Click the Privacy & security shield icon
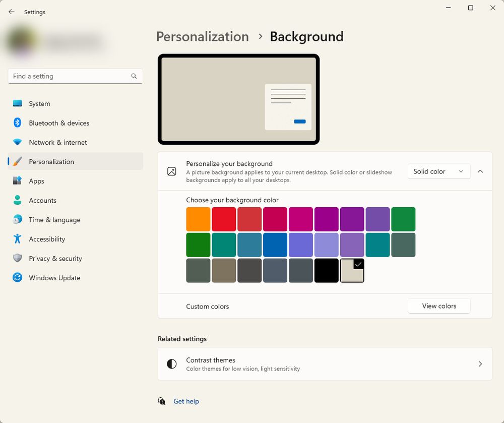The height and width of the screenshot is (423, 504). [17, 258]
